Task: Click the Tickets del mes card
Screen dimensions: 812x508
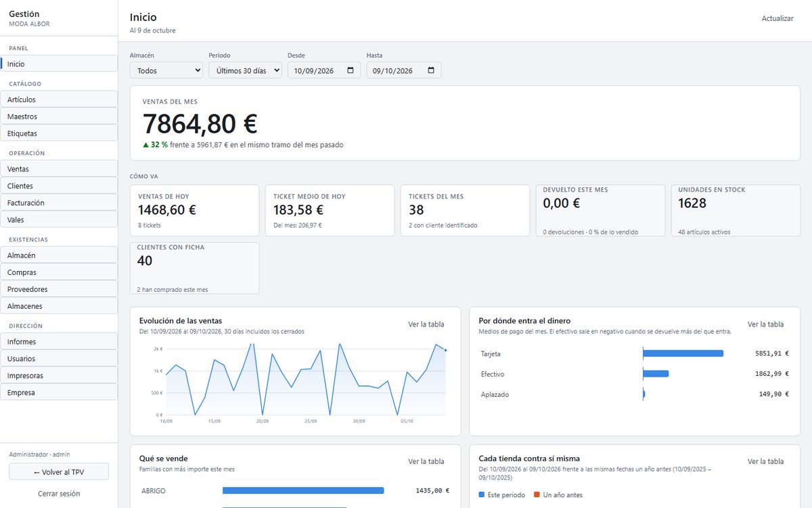Action: tap(465, 211)
